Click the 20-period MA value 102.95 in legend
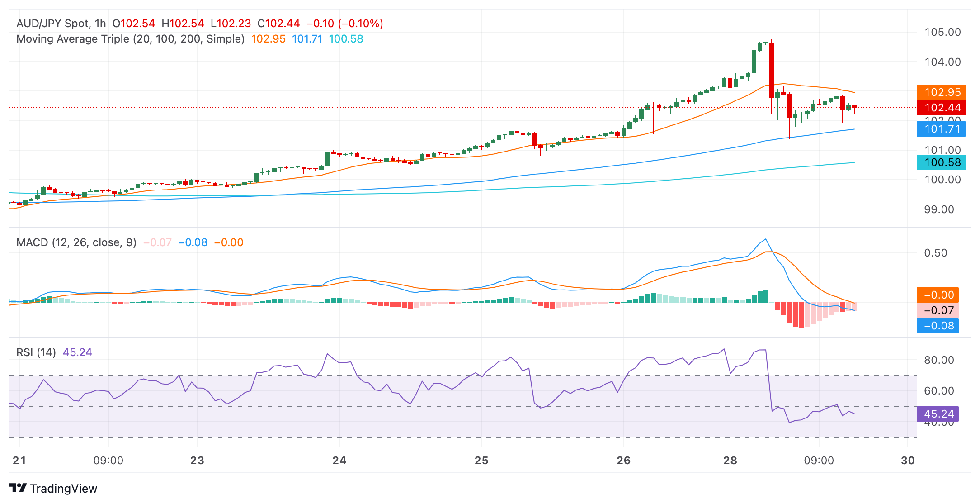 click(x=268, y=39)
